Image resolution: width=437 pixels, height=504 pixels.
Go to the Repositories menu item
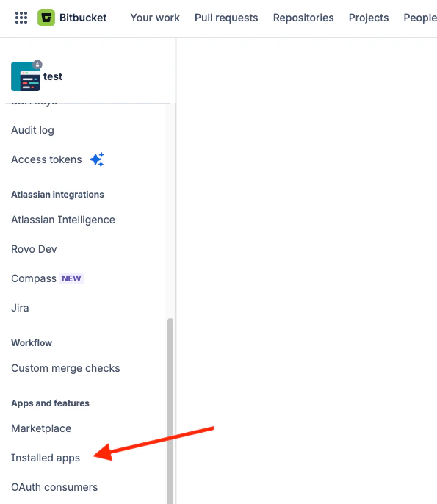[303, 18]
